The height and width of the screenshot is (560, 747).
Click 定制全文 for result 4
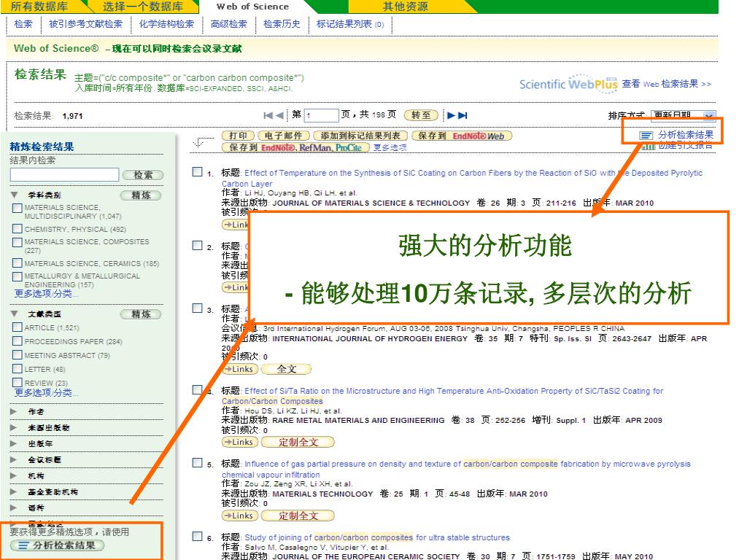[x=298, y=443]
